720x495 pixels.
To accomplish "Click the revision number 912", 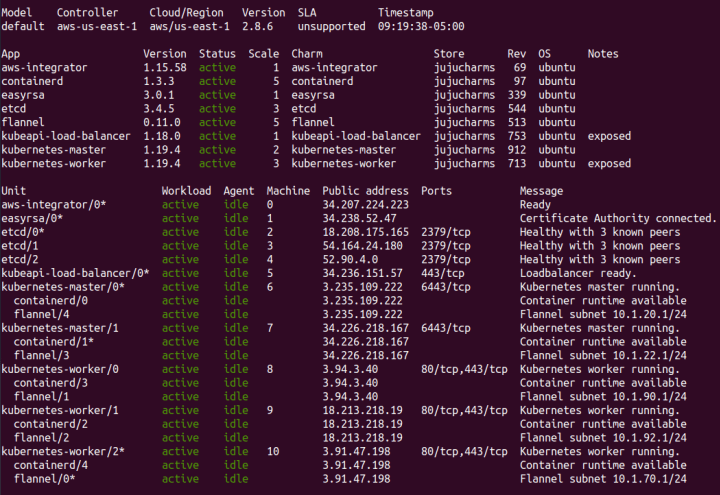I will pos(517,150).
